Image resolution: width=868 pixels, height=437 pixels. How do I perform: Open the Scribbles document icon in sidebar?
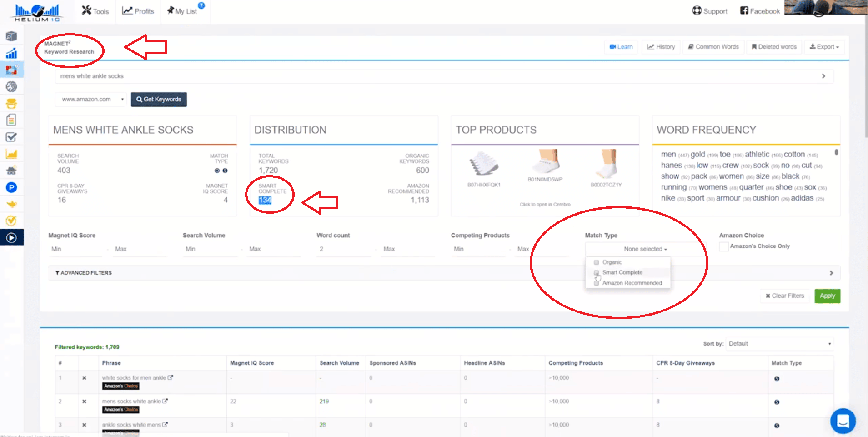coord(11,120)
